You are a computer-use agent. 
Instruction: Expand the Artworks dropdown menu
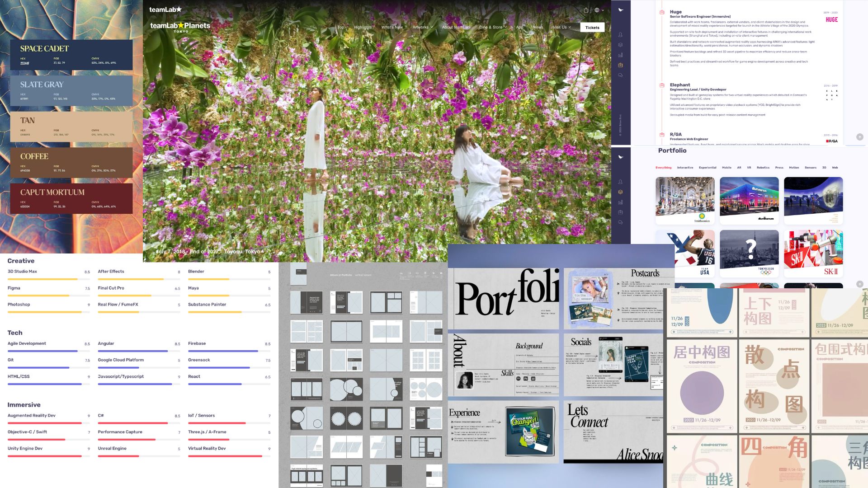[x=423, y=27]
